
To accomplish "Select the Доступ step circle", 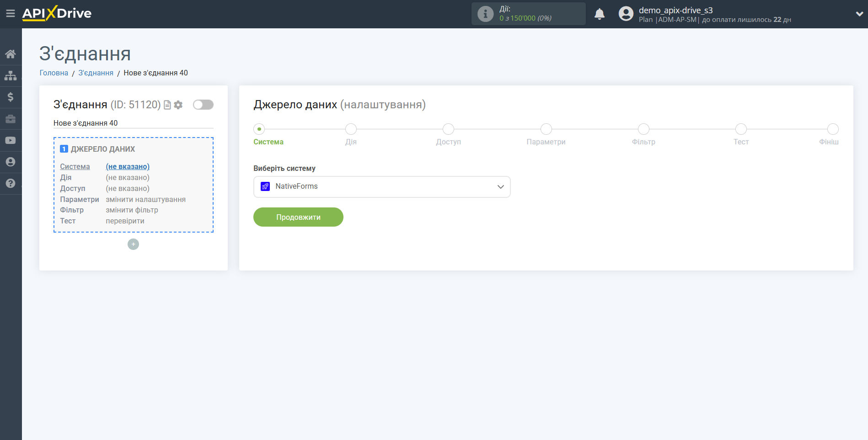I will (x=449, y=129).
